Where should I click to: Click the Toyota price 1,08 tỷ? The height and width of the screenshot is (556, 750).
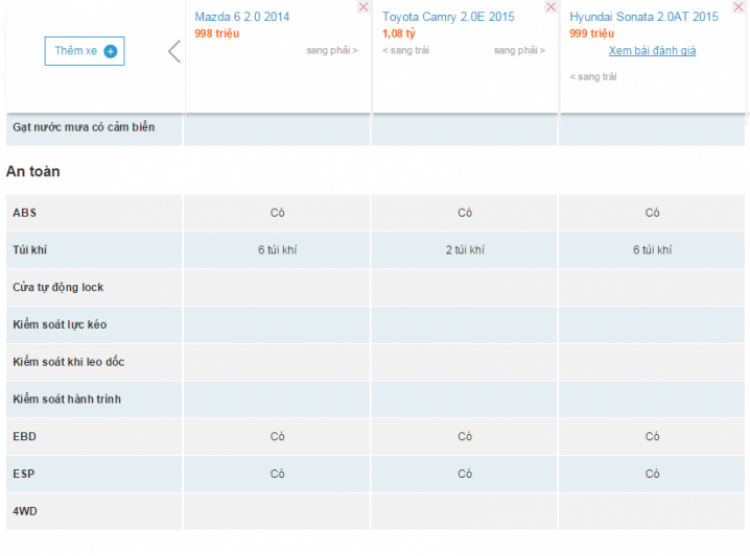(x=399, y=33)
